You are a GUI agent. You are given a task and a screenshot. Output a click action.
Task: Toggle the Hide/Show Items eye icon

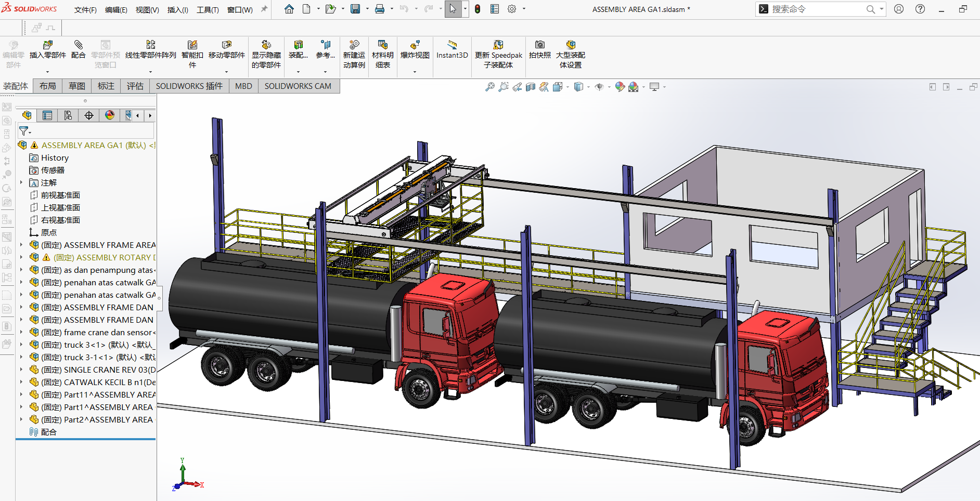click(x=599, y=87)
